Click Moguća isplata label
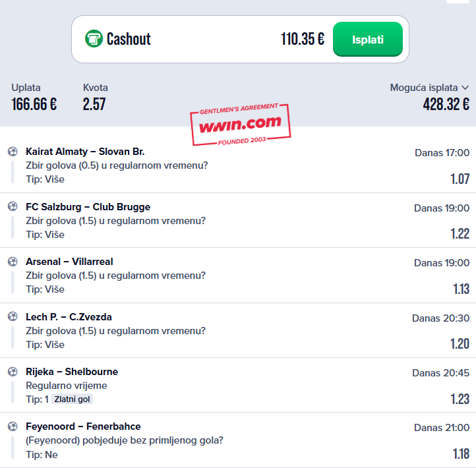Viewport: 476px width, 468px height. (x=424, y=88)
